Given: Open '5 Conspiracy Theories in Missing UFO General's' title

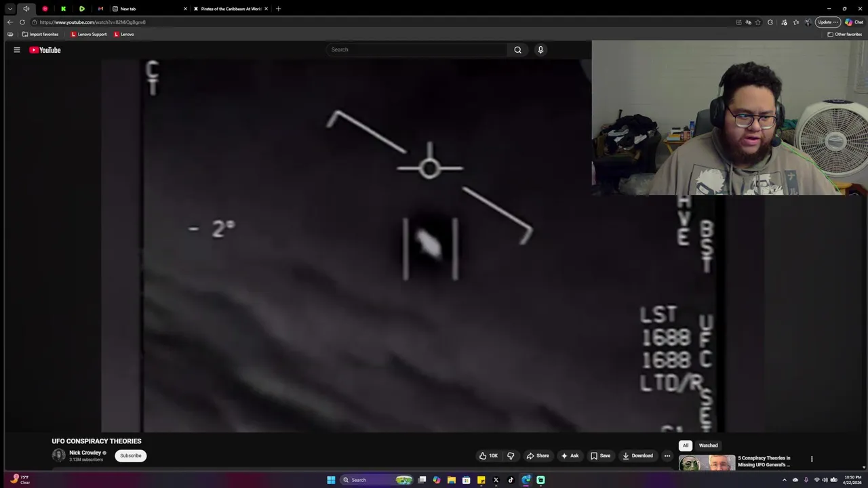Looking at the screenshot, I should pos(764,462).
